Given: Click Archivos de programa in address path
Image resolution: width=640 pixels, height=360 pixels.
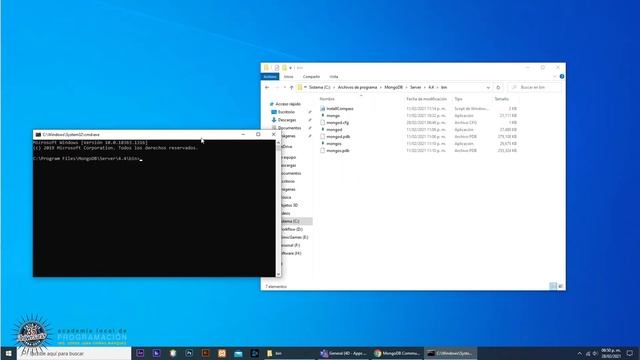Looking at the screenshot, I should click(x=357, y=87).
